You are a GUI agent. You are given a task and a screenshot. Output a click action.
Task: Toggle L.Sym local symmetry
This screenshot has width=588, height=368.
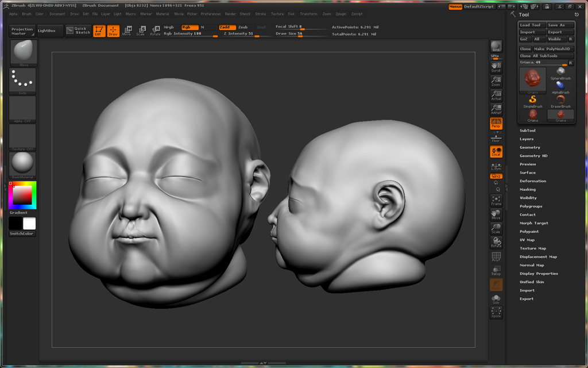point(496,166)
